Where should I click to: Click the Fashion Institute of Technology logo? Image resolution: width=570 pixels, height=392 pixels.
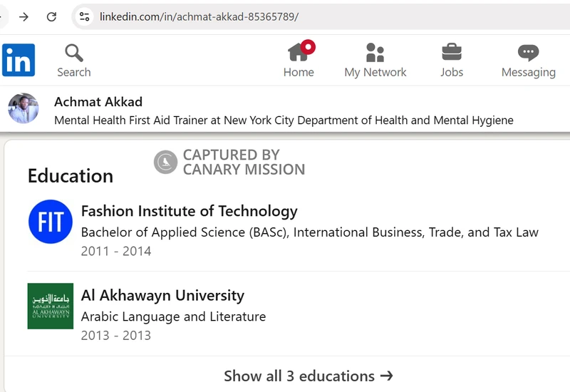pos(51,222)
